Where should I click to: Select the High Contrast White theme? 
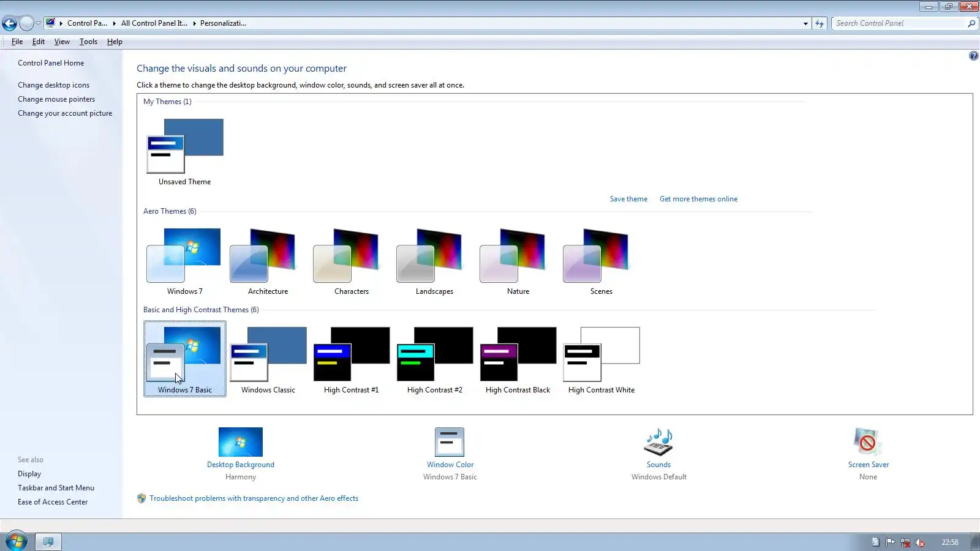[x=601, y=360]
